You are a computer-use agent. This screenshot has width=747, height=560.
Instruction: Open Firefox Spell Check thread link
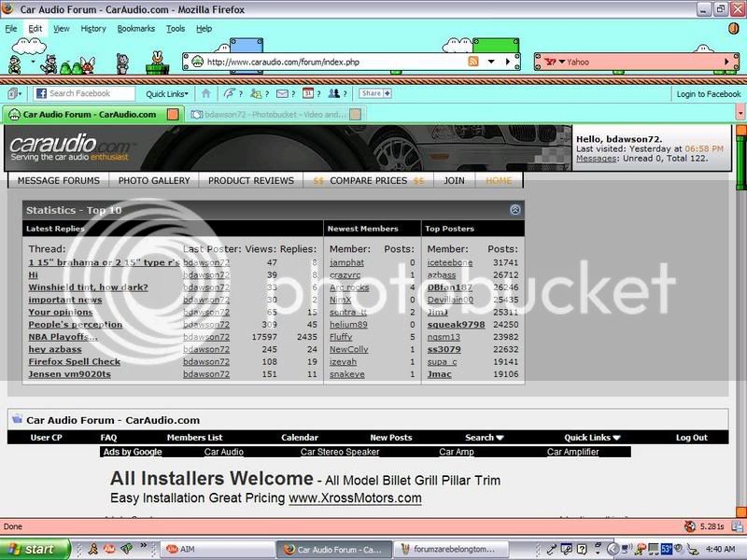coord(75,361)
